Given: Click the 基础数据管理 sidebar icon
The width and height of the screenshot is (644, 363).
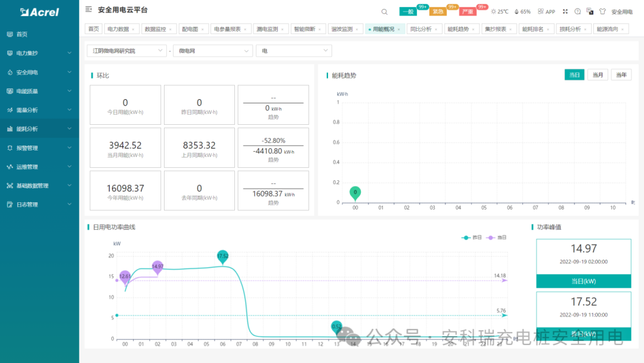Looking at the screenshot, I should point(10,186).
